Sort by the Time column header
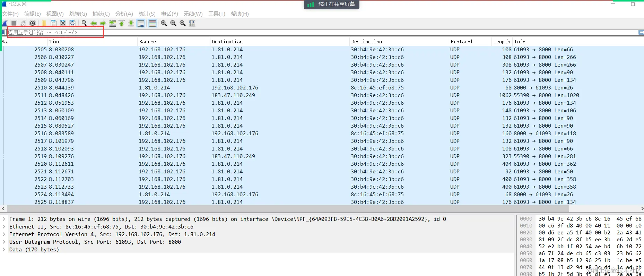 [x=93, y=42]
